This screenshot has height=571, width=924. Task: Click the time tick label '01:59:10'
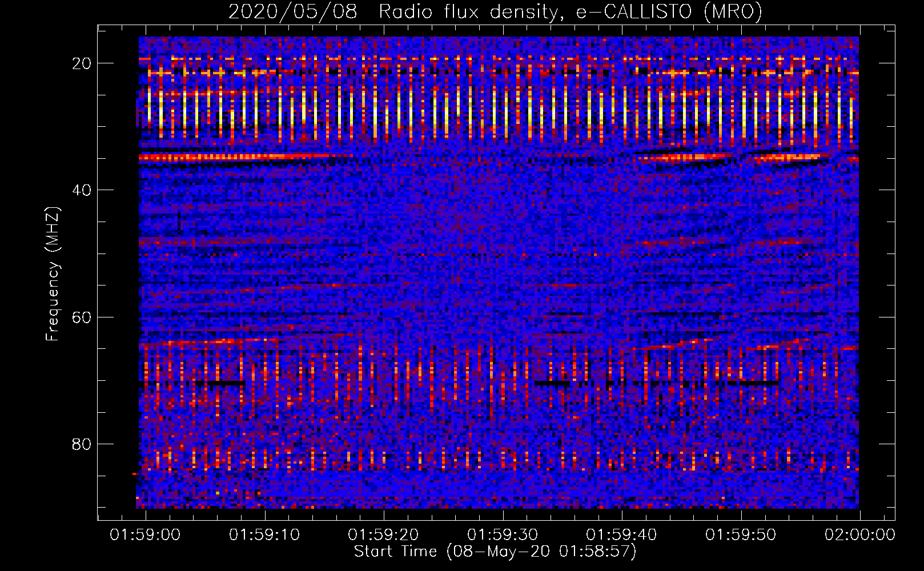[x=264, y=535]
